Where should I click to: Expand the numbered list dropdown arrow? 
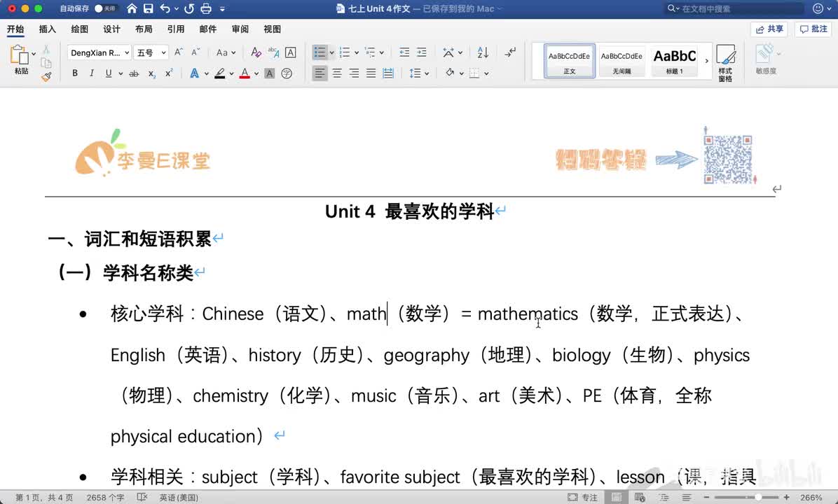click(x=357, y=52)
